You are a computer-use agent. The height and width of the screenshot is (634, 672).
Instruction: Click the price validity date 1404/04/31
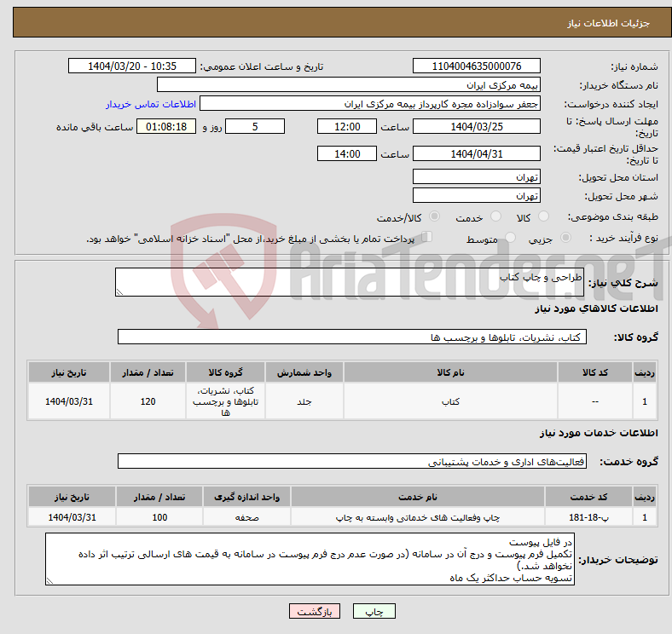pyautogui.click(x=476, y=153)
